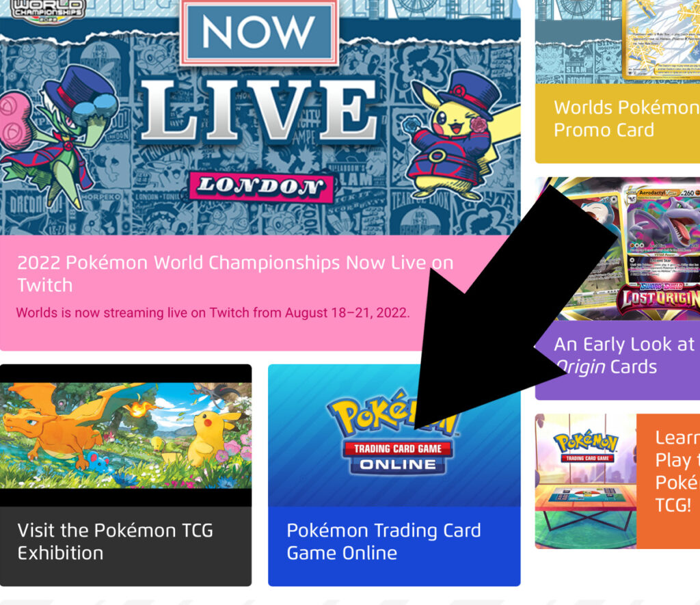This screenshot has height=605, width=700.
Task: Click the London label on banner
Action: (x=261, y=186)
